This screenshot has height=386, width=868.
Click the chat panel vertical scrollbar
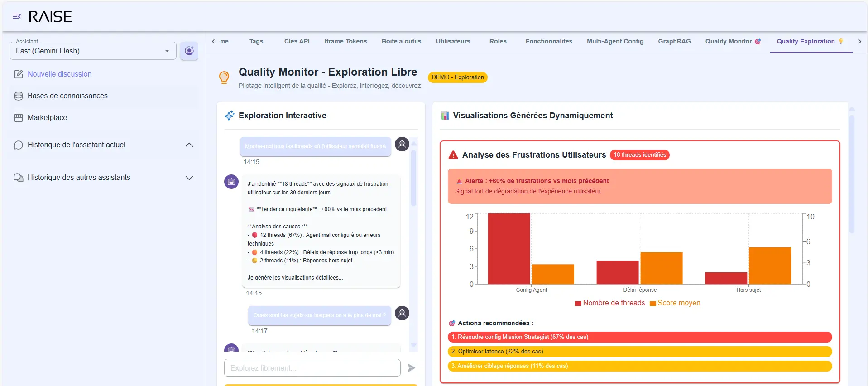coord(413,179)
